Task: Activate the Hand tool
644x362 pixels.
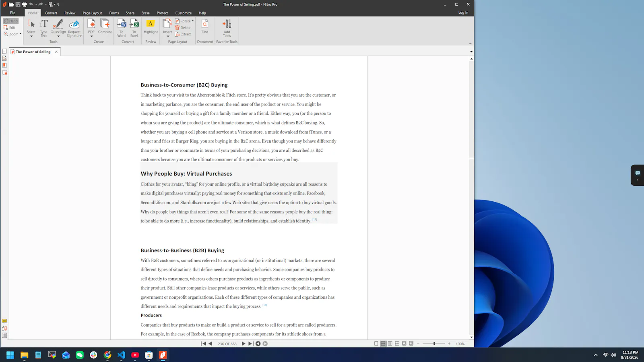Action: point(10,21)
